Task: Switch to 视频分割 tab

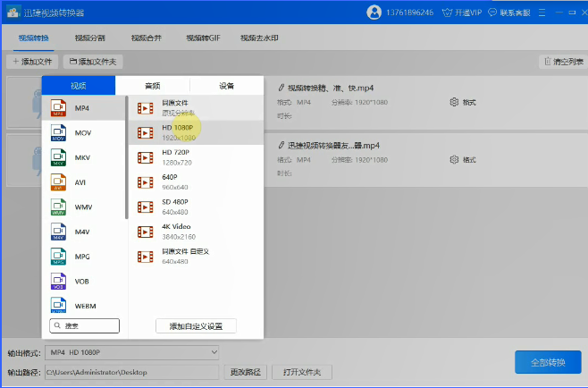Action: coord(90,38)
